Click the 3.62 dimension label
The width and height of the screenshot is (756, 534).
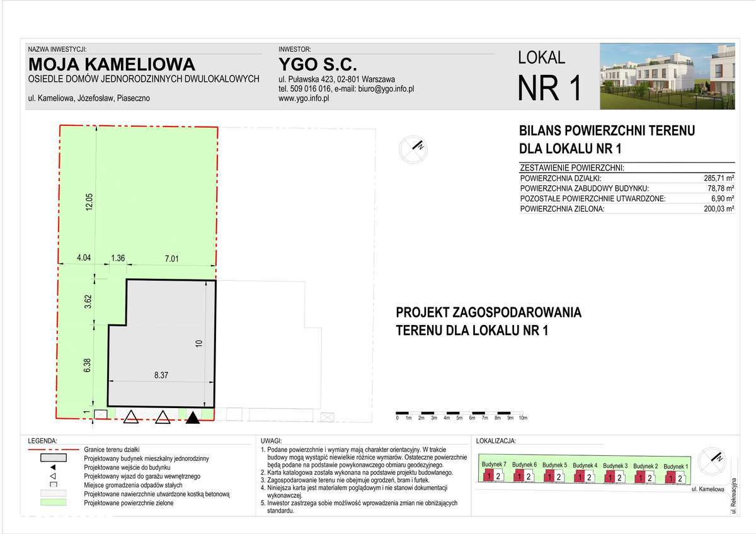point(89,302)
